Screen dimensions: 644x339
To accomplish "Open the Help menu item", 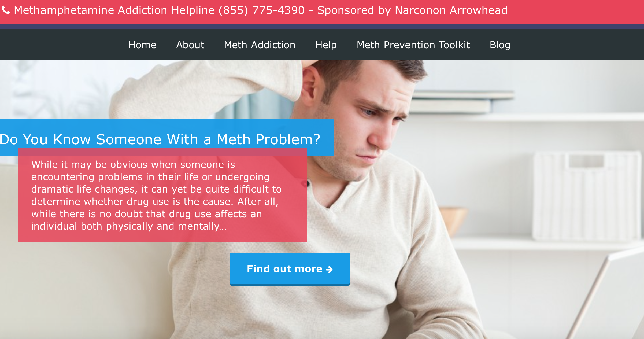I will [x=326, y=45].
